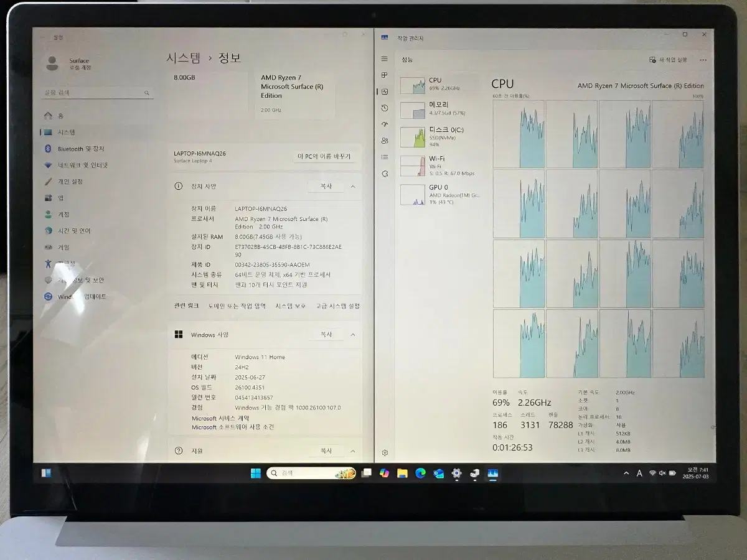This screenshot has width=747, height=560.
Task: Open the Wi-Fi icon in system tray
Action: pos(653,474)
